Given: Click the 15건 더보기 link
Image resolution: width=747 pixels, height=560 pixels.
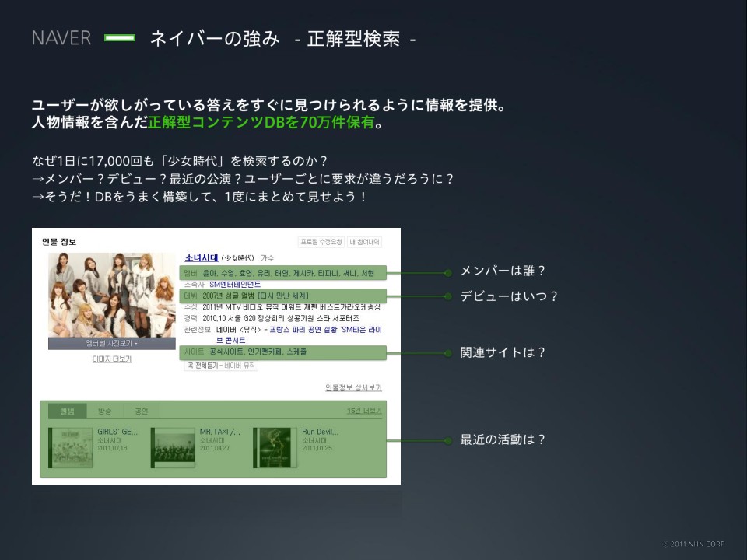Looking at the screenshot, I should pyautogui.click(x=364, y=411).
